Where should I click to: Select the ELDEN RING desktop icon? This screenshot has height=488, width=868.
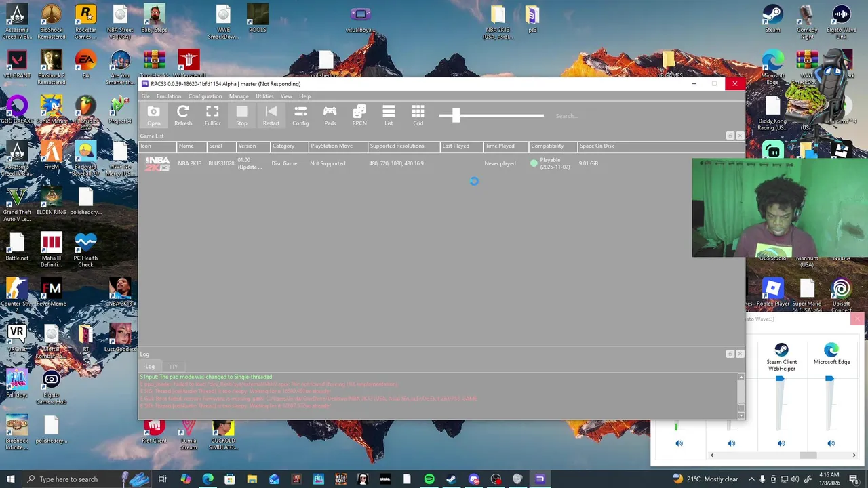pos(51,201)
